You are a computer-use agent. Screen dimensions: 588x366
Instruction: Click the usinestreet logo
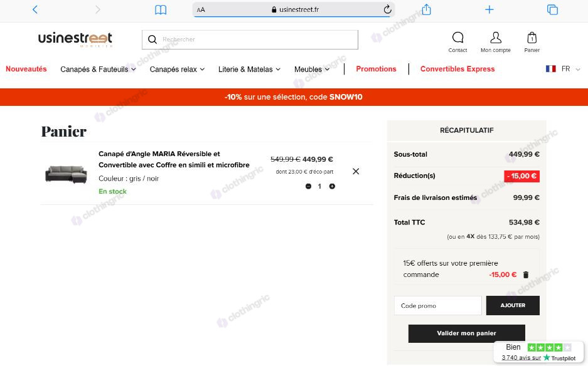point(75,39)
